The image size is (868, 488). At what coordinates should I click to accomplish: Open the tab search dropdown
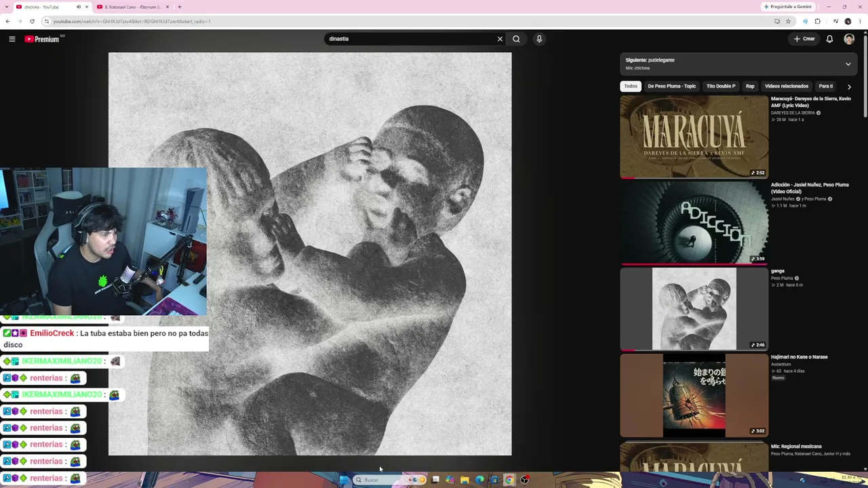(7, 7)
